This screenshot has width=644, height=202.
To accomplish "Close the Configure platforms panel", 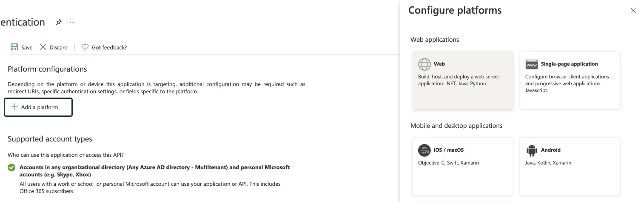I will [x=633, y=11].
